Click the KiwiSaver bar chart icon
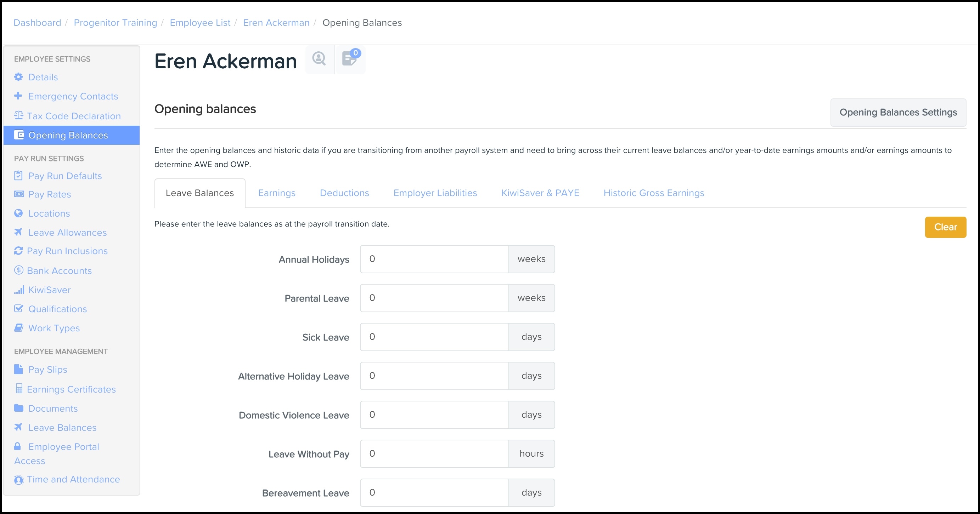 point(19,290)
